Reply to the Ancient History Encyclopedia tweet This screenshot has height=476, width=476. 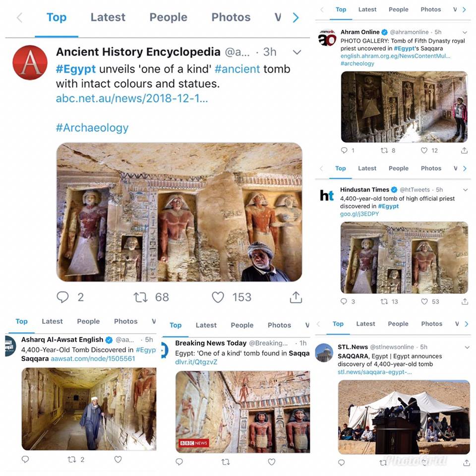62,297
